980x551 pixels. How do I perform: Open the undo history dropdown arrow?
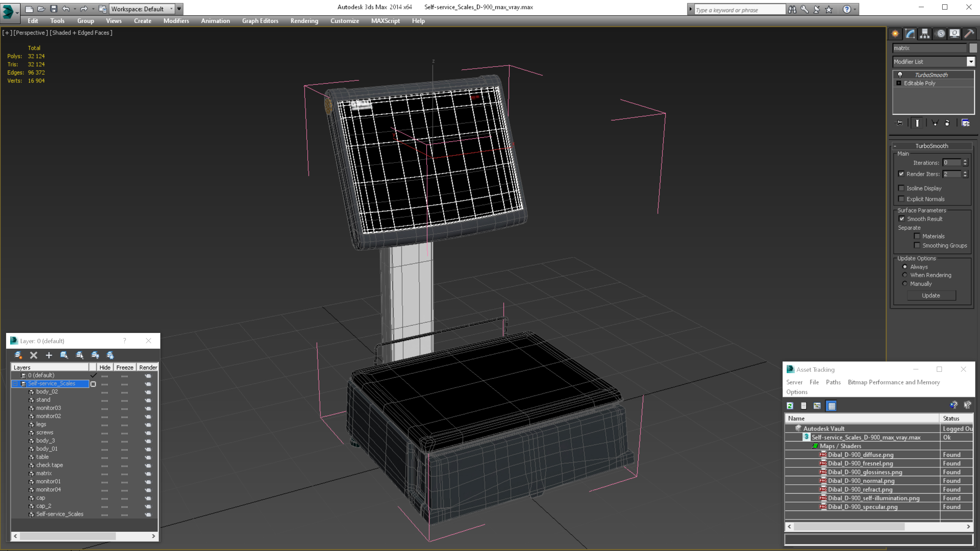(75, 9)
